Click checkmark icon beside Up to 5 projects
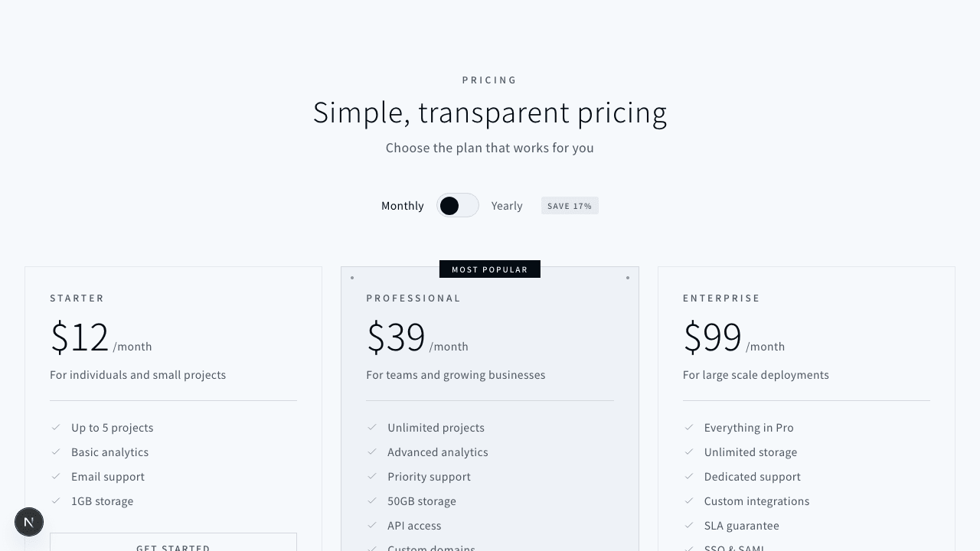 tap(56, 428)
